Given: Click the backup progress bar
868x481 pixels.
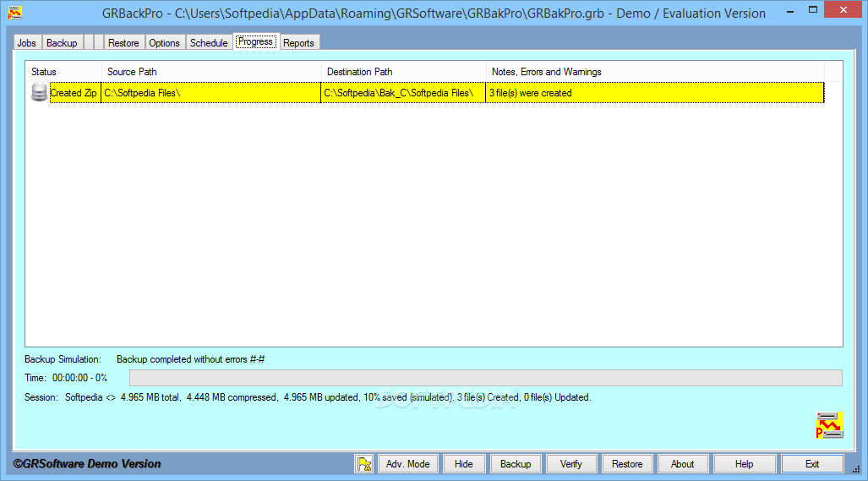Looking at the screenshot, I should [x=486, y=378].
